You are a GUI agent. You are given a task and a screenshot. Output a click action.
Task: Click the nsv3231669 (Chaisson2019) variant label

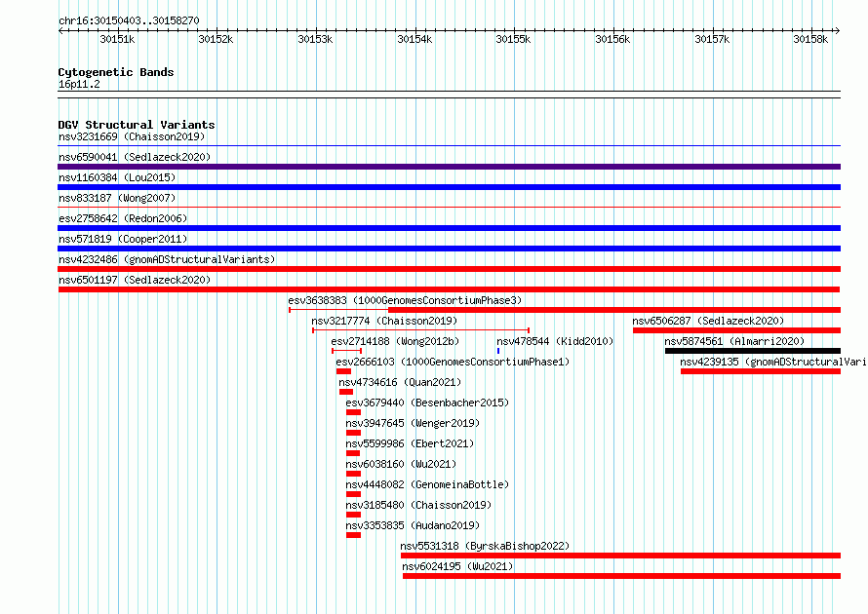click(x=132, y=136)
